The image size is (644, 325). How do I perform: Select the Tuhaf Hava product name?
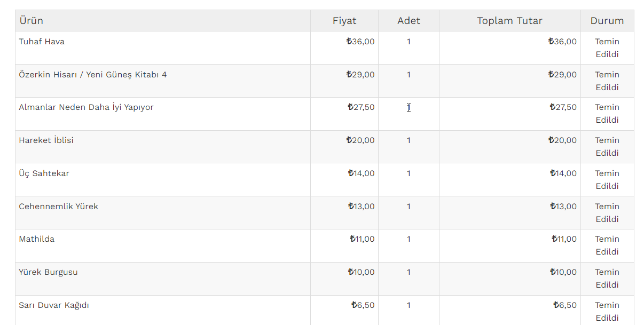42,42
